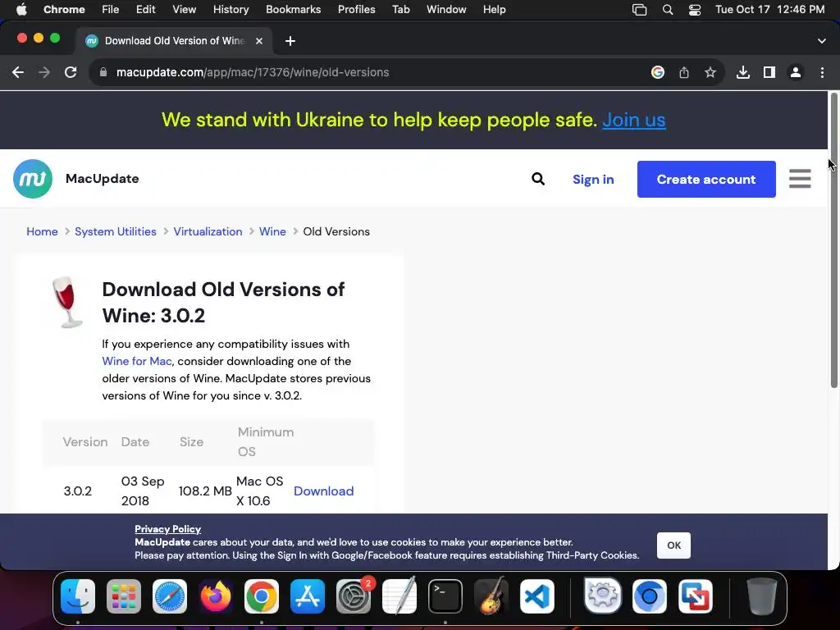This screenshot has height=630, width=840.
Task: Open the Wine for Mac link
Action: [x=137, y=361]
